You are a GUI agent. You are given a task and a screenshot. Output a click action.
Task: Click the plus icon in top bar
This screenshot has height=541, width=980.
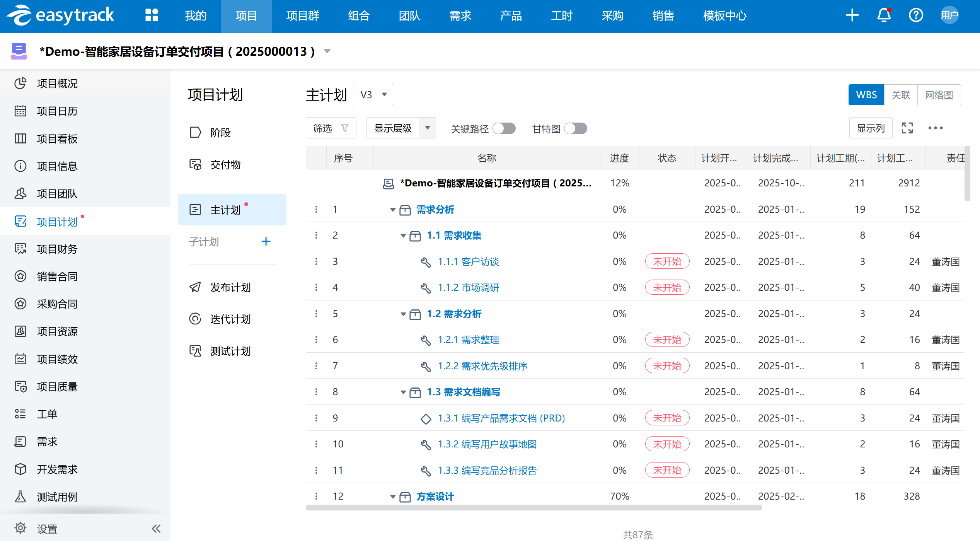coord(852,15)
